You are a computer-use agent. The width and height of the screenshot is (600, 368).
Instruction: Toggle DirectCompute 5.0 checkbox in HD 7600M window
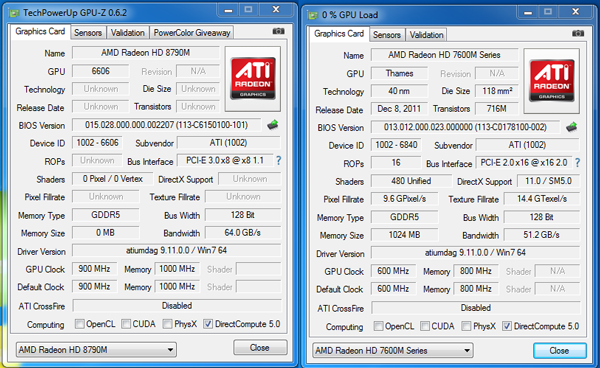click(x=507, y=326)
